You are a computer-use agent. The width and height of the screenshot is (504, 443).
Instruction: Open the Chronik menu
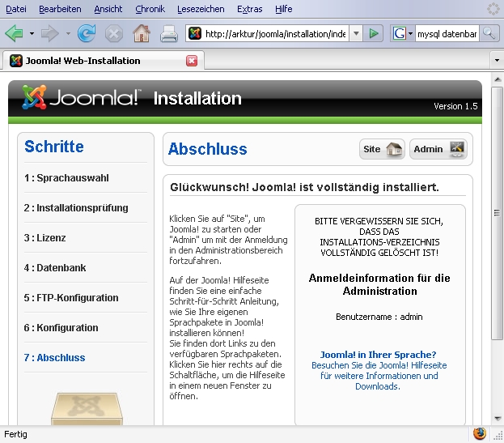(150, 9)
